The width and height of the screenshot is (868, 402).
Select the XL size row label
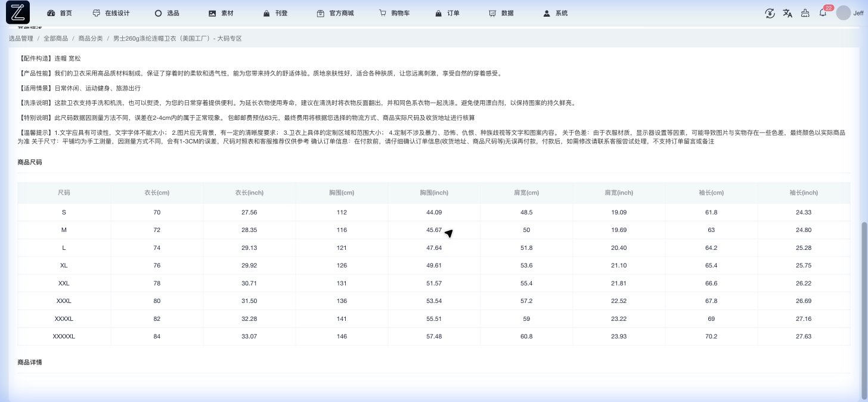[x=64, y=265]
